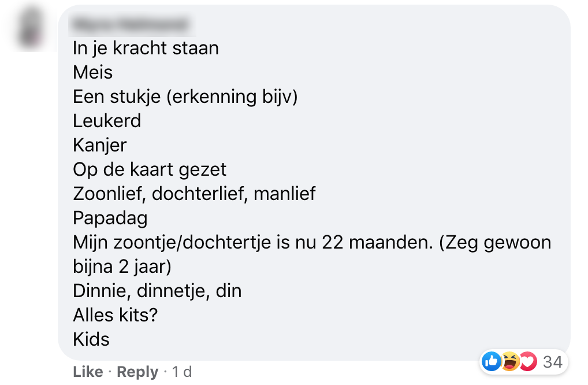Click the last word "Kids"
588x385 pixels.
pos(91,339)
